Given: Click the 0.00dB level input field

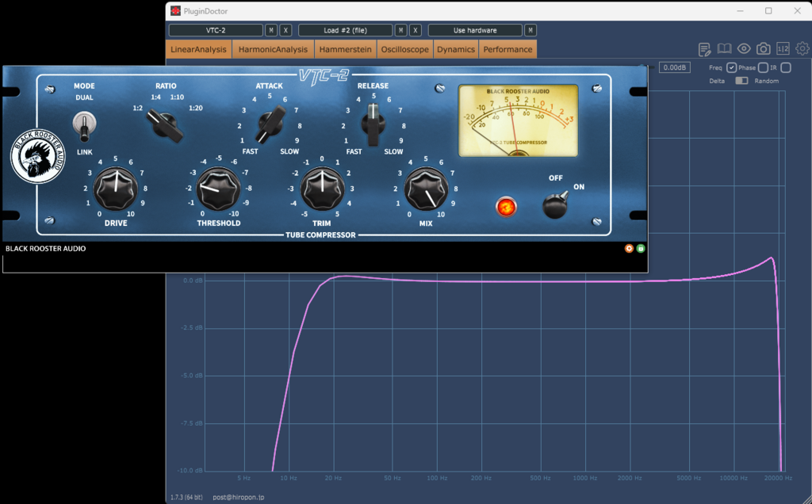Looking at the screenshot, I should [x=674, y=67].
